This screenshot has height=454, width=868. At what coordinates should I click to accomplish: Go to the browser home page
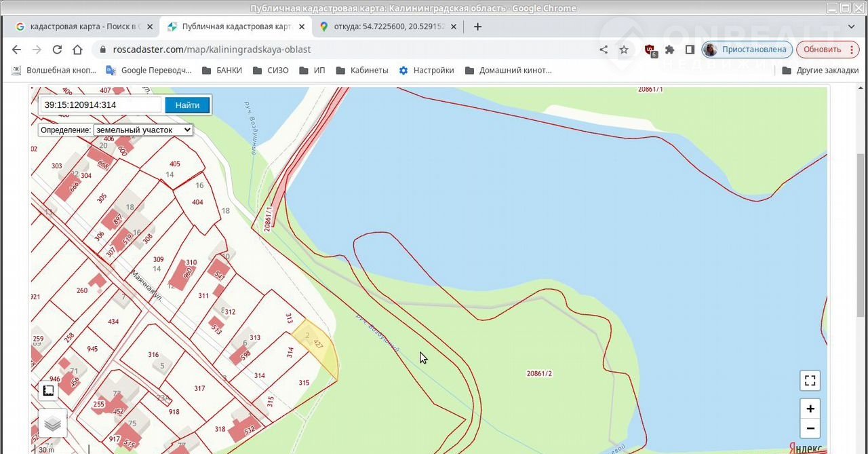pyautogui.click(x=77, y=50)
